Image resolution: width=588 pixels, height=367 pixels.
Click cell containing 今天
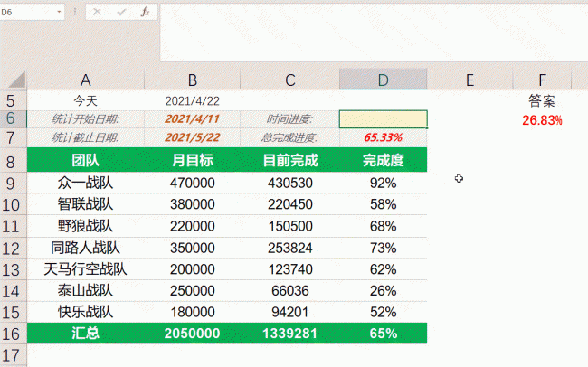[x=86, y=100]
